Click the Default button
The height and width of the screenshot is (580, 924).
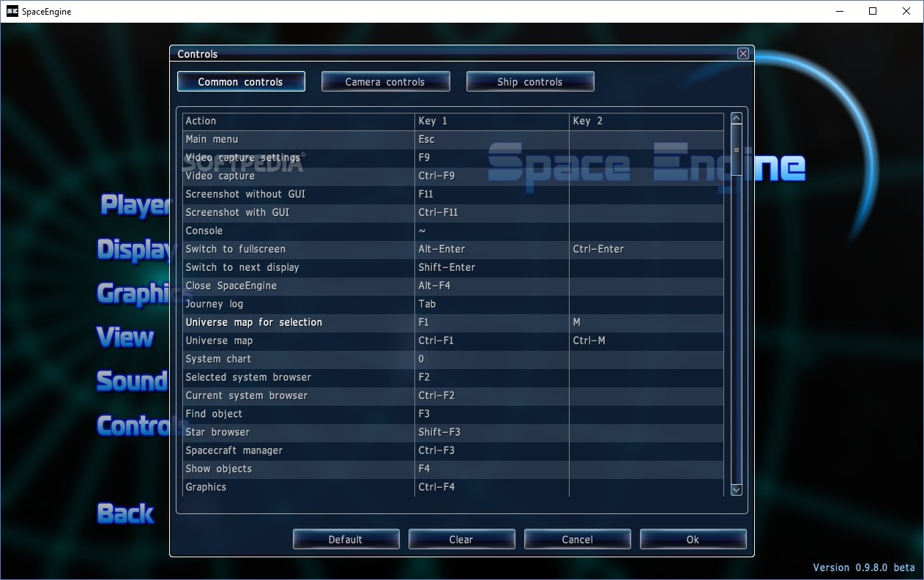tap(346, 539)
